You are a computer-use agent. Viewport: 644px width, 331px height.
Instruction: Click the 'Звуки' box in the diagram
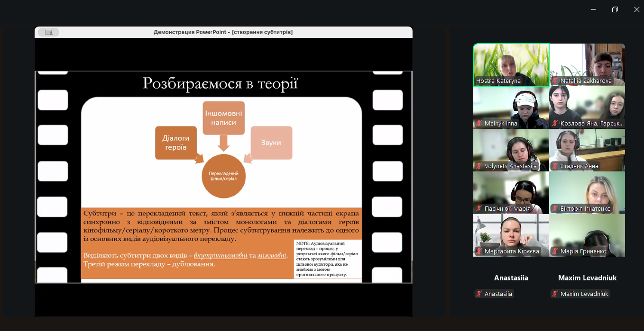point(271,143)
